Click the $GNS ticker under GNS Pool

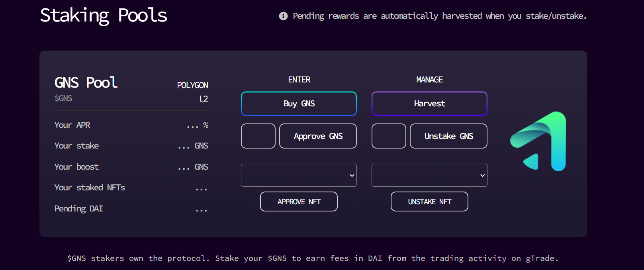pos(63,98)
